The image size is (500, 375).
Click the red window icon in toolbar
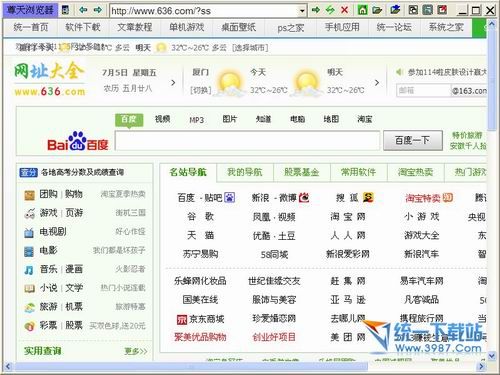[442, 10]
